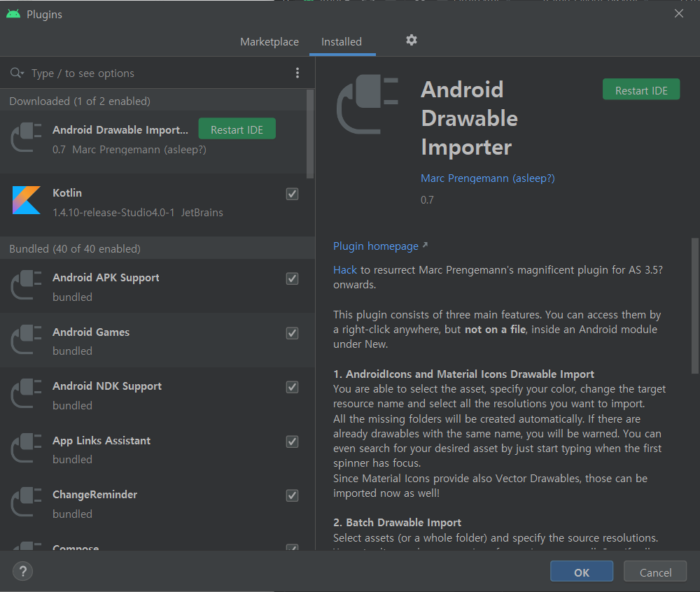Toggle the Android Games checkbox
The image size is (700, 592).
pyautogui.click(x=292, y=333)
